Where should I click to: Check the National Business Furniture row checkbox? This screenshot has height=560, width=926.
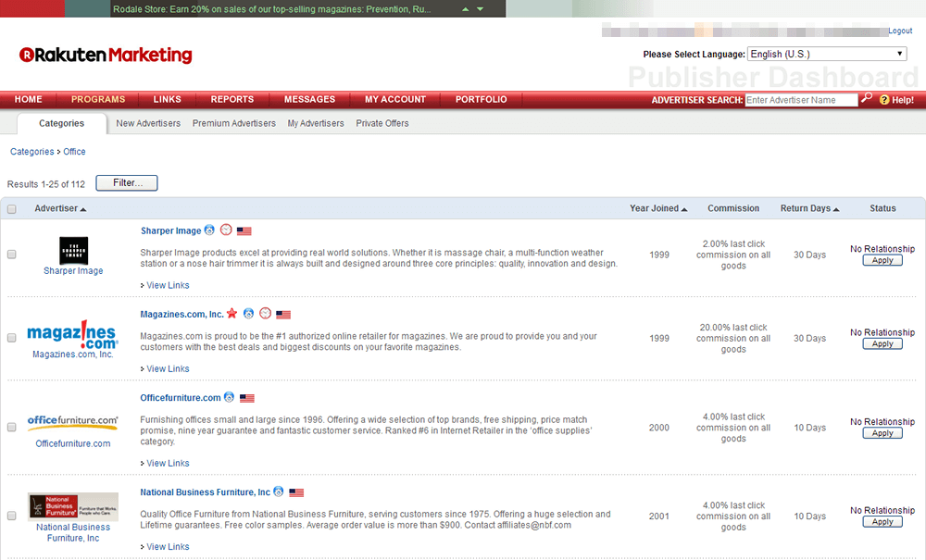click(x=11, y=516)
